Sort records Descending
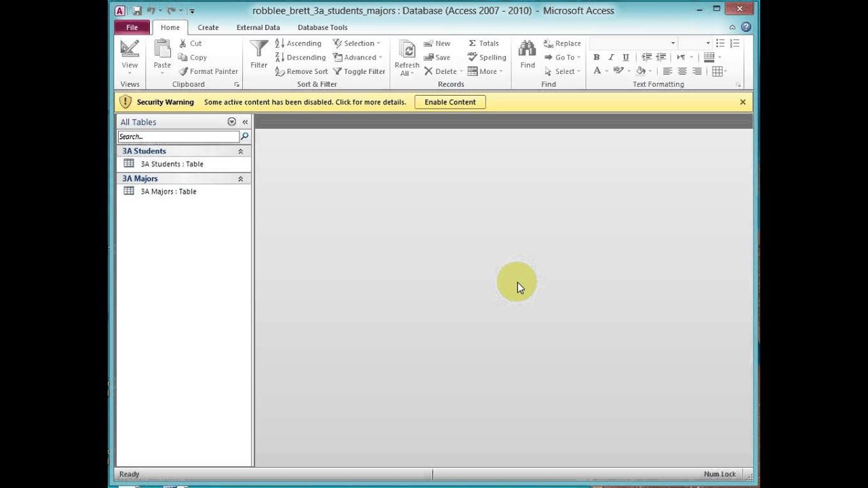868x488 pixels. pyautogui.click(x=300, y=58)
